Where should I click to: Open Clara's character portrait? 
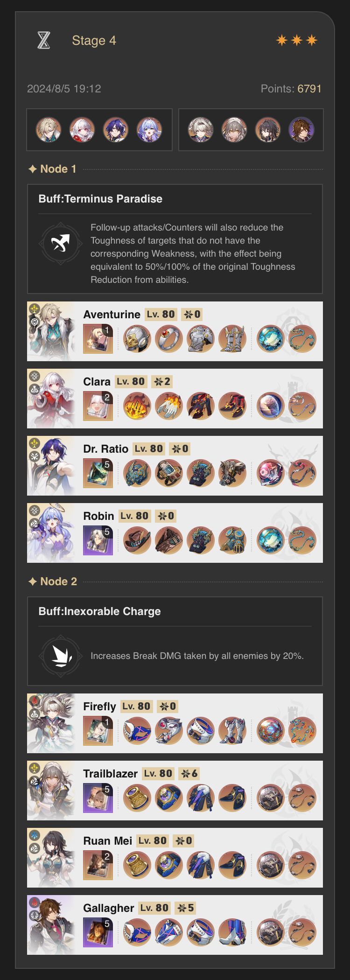click(x=51, y=399)
